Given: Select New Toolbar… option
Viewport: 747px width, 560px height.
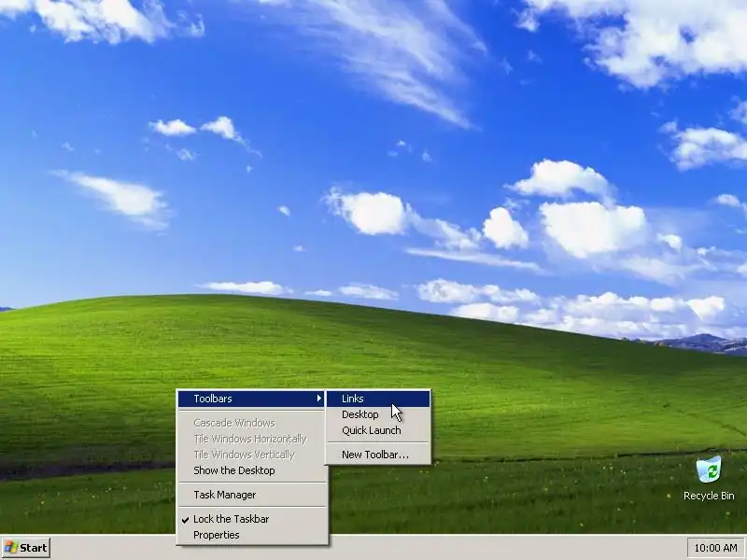Looking at the screenshot, I should click(x=378, y=455).
